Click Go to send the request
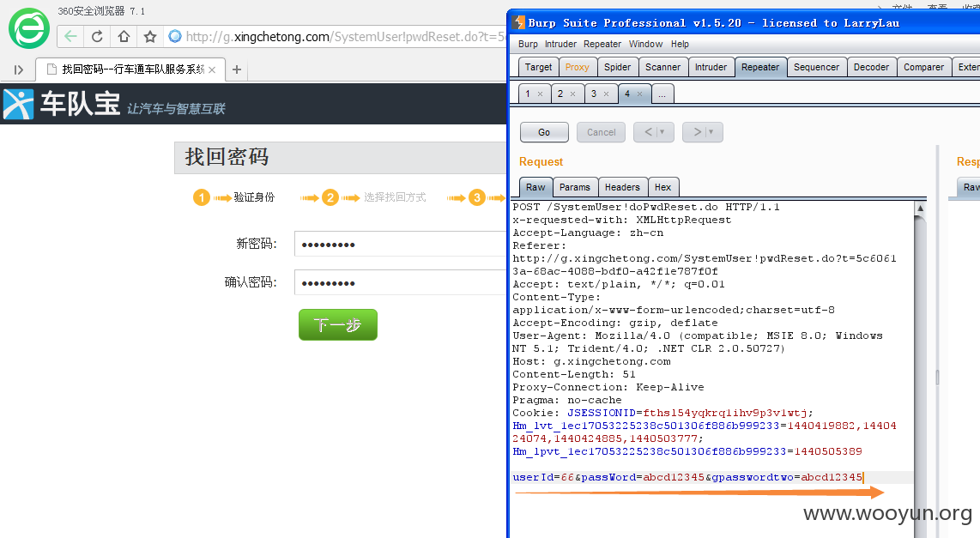Viewport: 980px width, 538px height. click(544, 132)
